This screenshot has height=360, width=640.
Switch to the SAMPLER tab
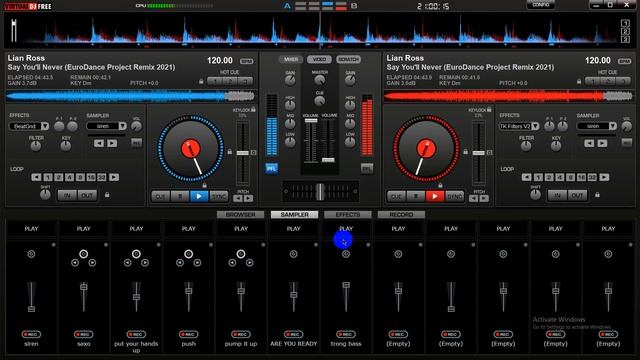(294, 214)
